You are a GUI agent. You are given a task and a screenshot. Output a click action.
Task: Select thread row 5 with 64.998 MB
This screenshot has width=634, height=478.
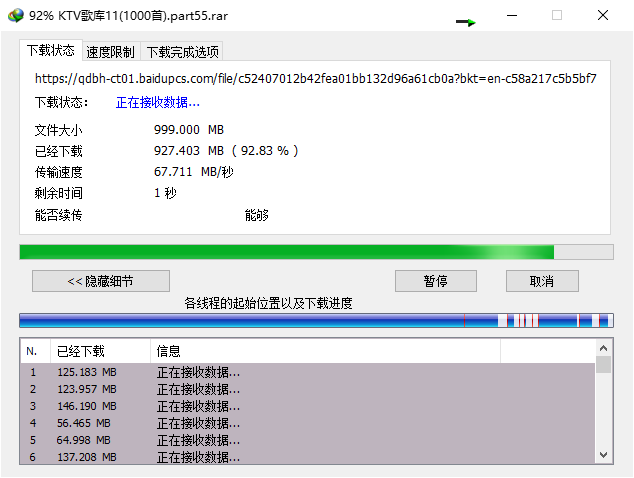pyautogui.click(x=308, y=440)
